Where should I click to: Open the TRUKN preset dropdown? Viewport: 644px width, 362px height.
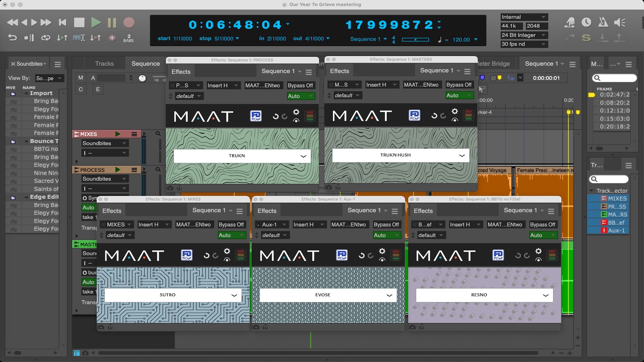click(241, 156)
